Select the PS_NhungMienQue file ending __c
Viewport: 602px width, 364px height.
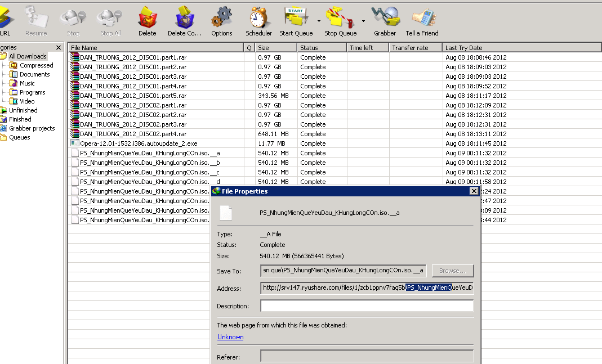[150, 173]
